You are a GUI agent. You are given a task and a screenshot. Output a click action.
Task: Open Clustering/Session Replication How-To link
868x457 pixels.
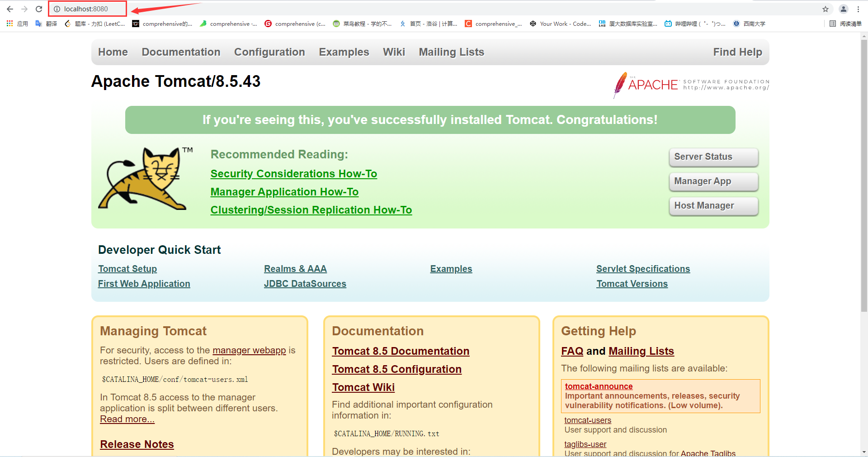[311, 210]
